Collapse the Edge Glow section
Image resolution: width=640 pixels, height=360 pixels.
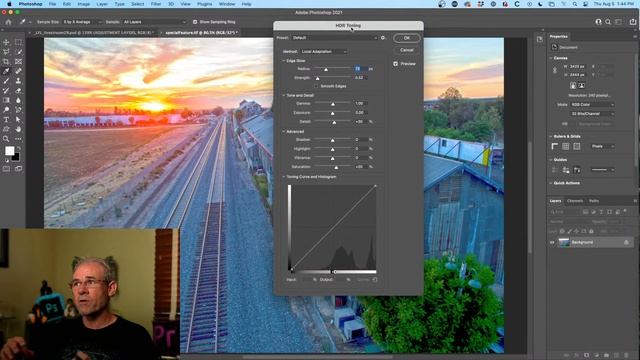click(284, 60)
